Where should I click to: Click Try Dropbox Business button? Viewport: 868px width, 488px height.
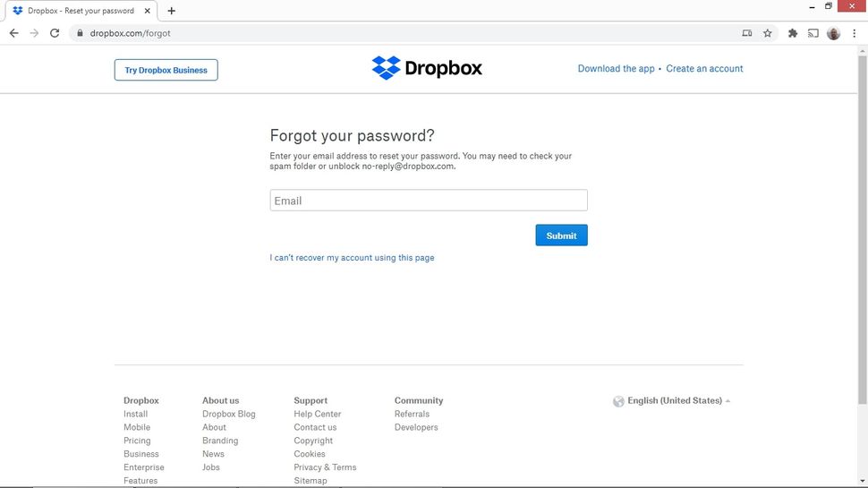[166, 70]
